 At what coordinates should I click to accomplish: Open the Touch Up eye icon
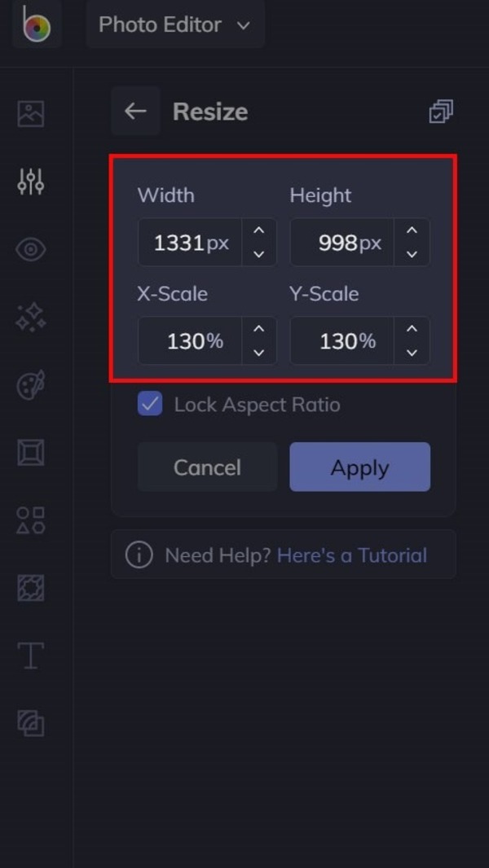coord(31,249)
